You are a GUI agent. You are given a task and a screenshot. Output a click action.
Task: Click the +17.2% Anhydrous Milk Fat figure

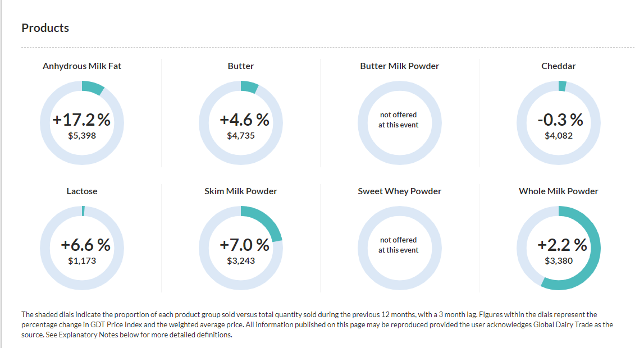(x=81, y=120)
